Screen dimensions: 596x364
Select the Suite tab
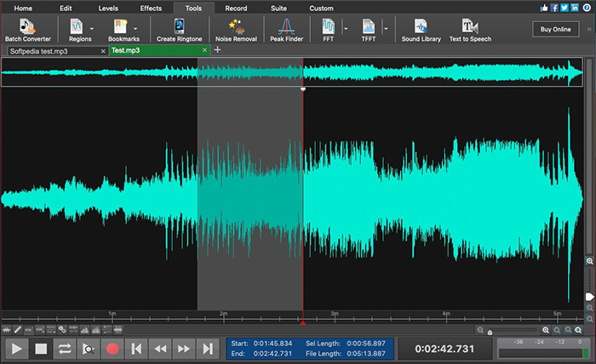tap(278, 8)
